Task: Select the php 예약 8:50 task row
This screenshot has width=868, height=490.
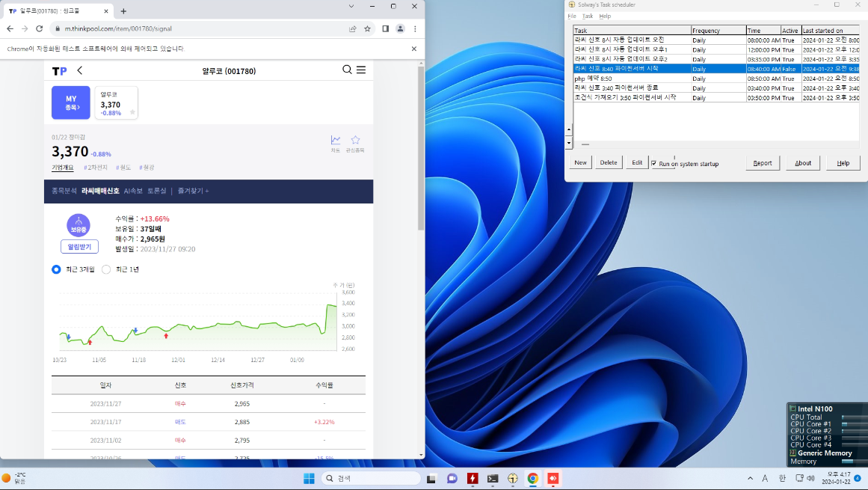Action: point(632,79)
